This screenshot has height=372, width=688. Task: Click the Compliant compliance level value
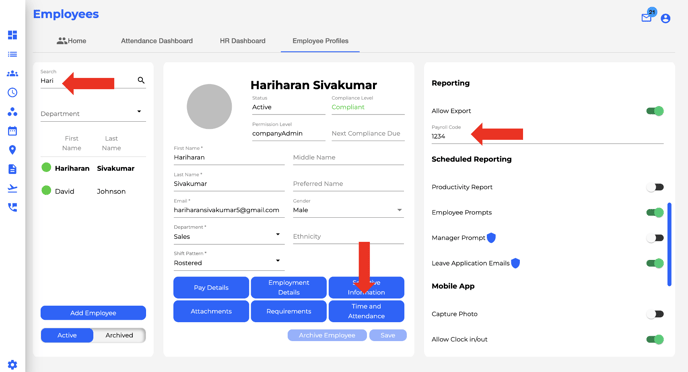tap(348, 107)
